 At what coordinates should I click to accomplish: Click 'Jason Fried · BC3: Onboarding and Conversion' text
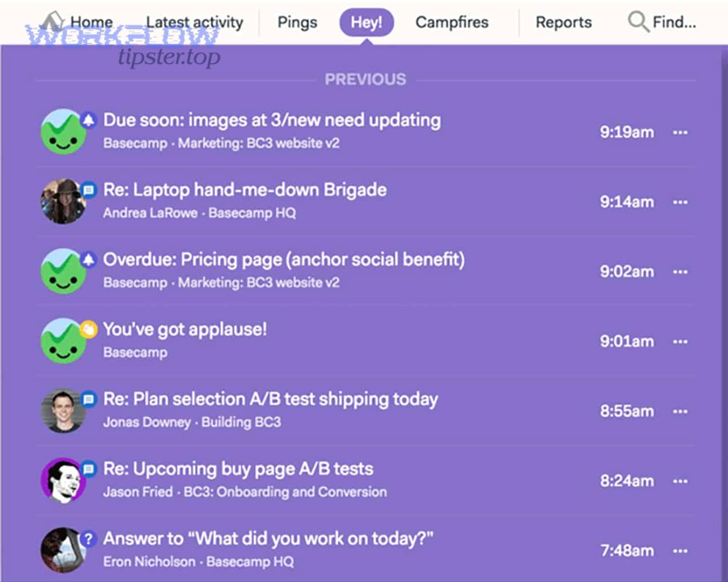[245, 491]
